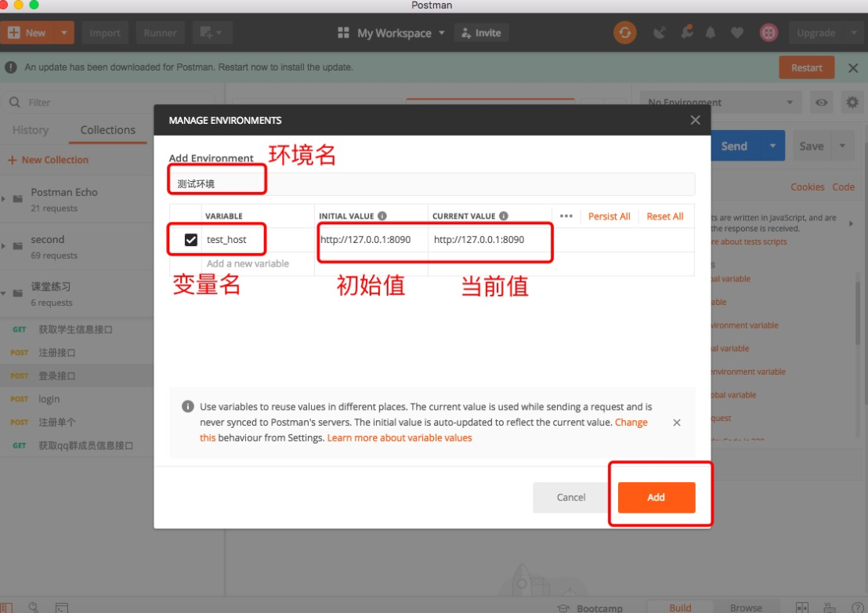Open the help icon in status bar

pos(857,608)
